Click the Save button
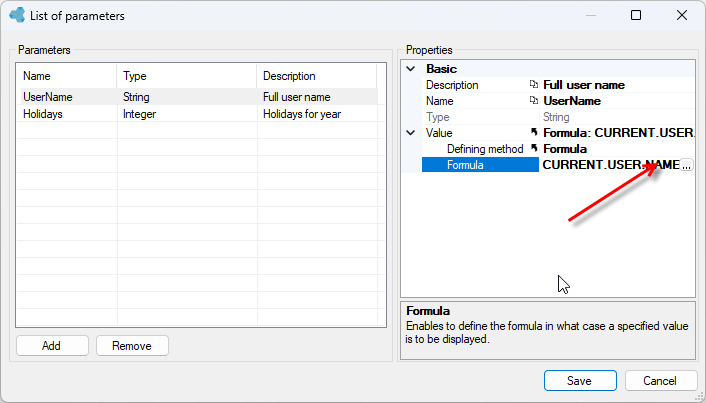This screenshot has width=706, height=403. click(x=580, y=381)
